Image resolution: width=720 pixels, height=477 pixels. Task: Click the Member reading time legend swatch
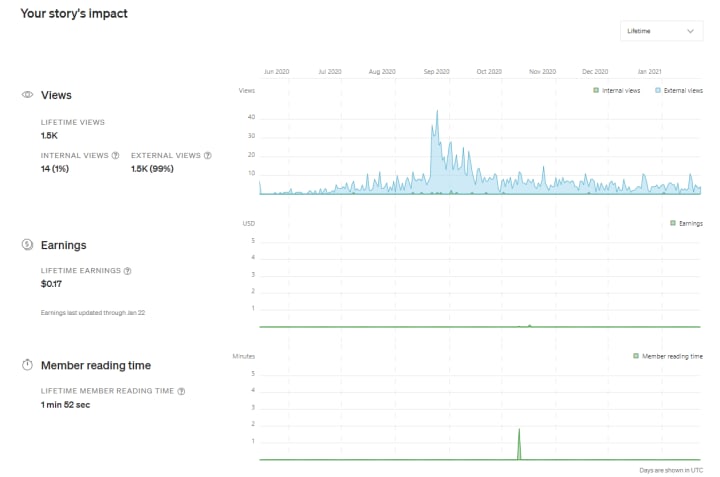636,356
